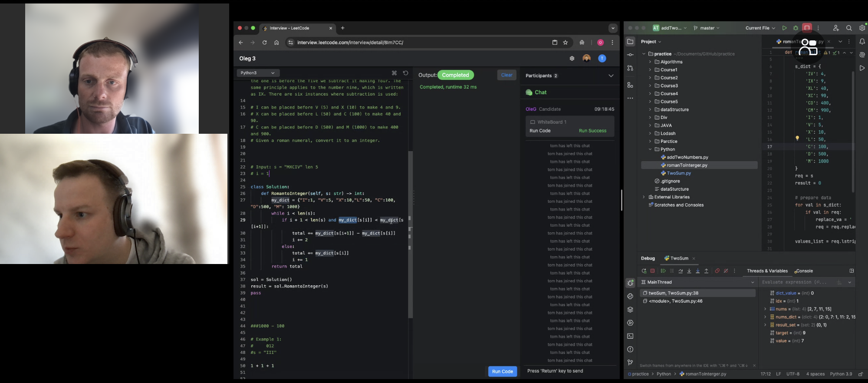Open the Python Packages layers icon
The image size is (868, 383).
(630, 310)
